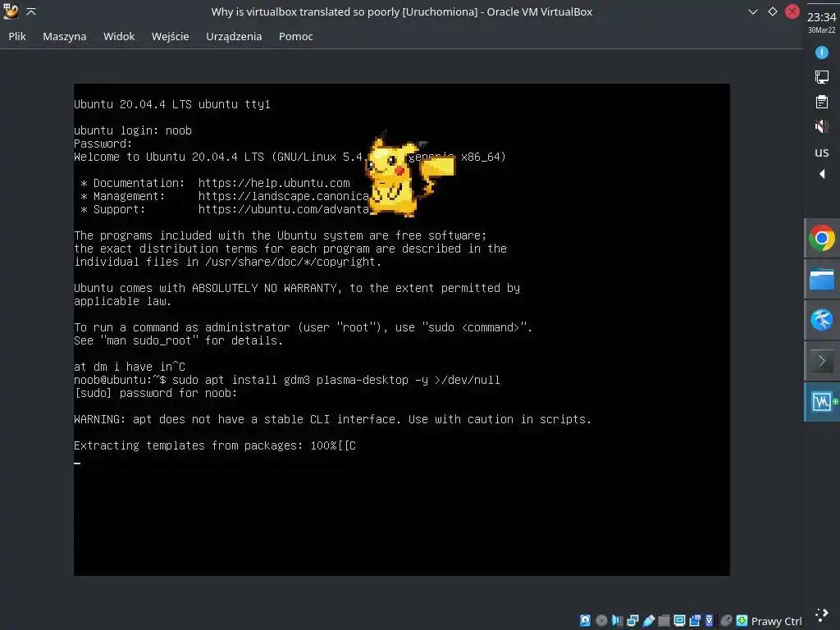Click 'Extracting templates from packages' line
840x630 pixels.
214,445
